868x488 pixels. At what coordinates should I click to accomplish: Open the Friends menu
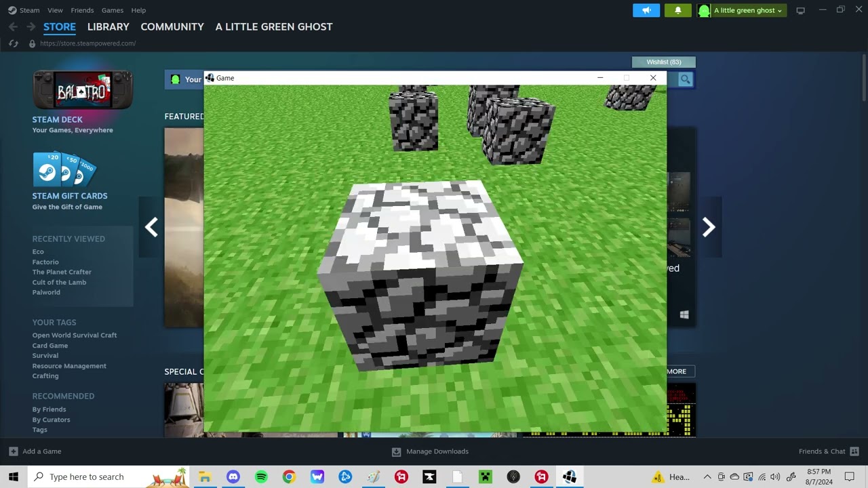pyautogui.click(x=83, y=10)
